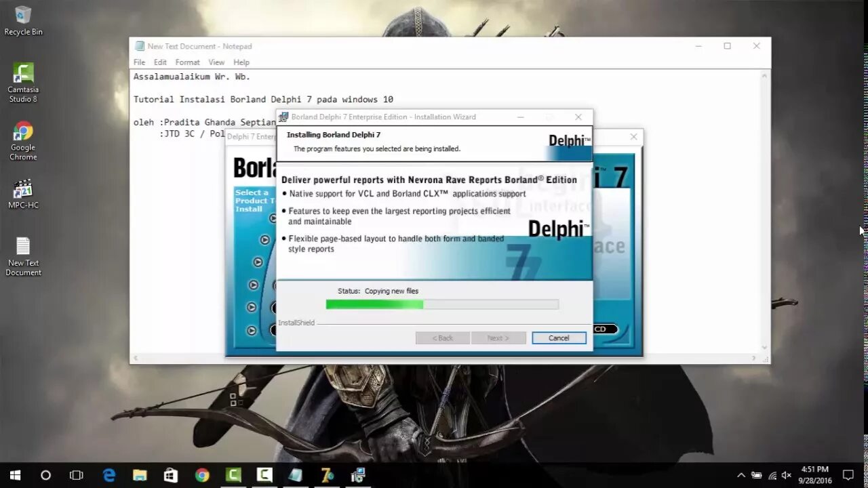Screen dimensions: 868x488
Task: Click the installation progress bar
Action: (442, 304)
